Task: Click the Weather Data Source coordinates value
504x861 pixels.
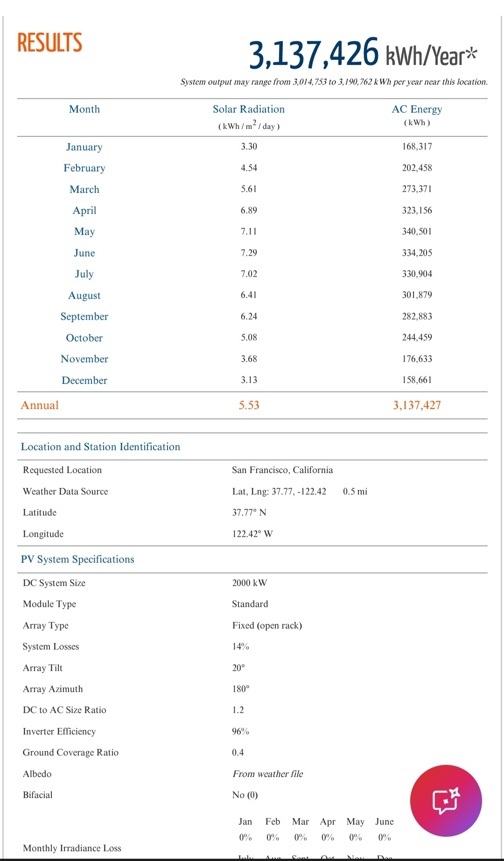Action: click(x=279, y=492)
